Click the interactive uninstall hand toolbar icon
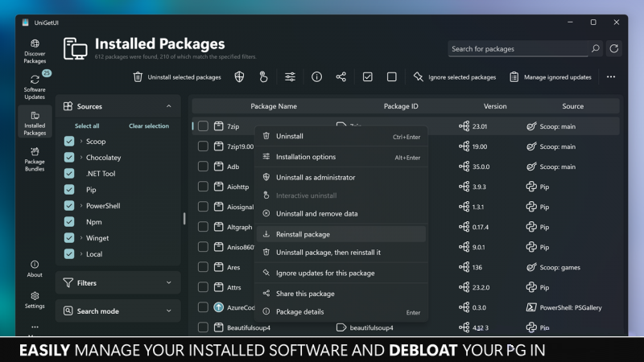 263,77
